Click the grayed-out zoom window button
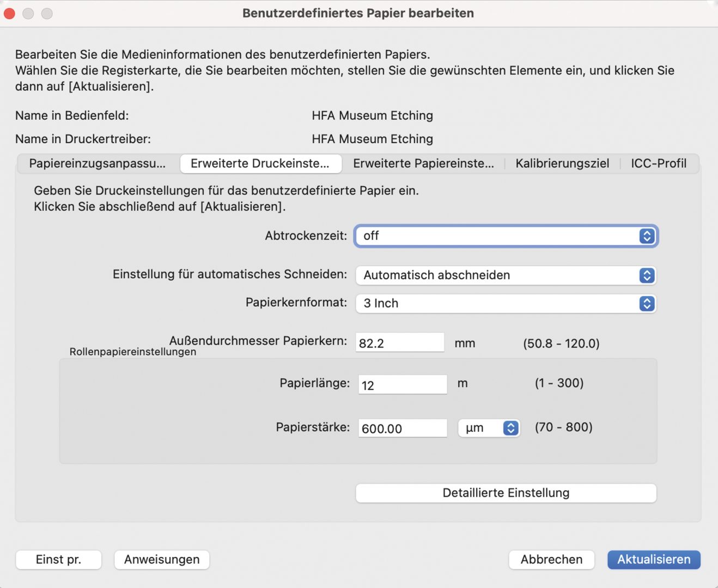 (47, 13)
